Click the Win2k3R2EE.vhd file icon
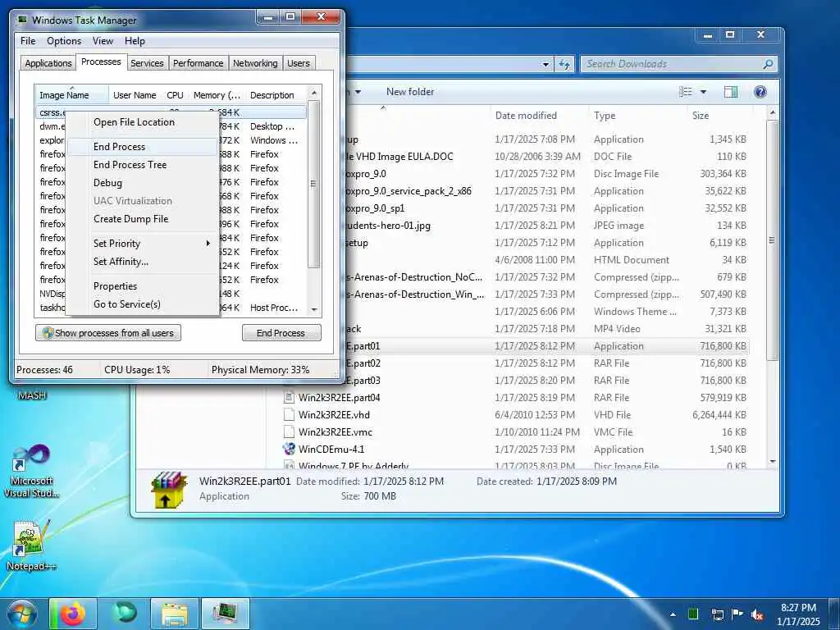The image size is (840, 630). (x=289, y=414)
